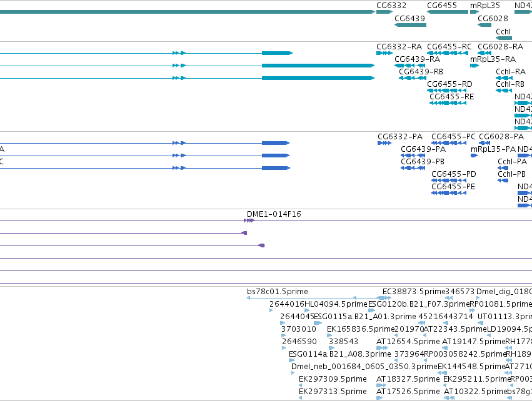Open EST ESG0115a.B21_A01.3prime

click(x=365, y=317)
